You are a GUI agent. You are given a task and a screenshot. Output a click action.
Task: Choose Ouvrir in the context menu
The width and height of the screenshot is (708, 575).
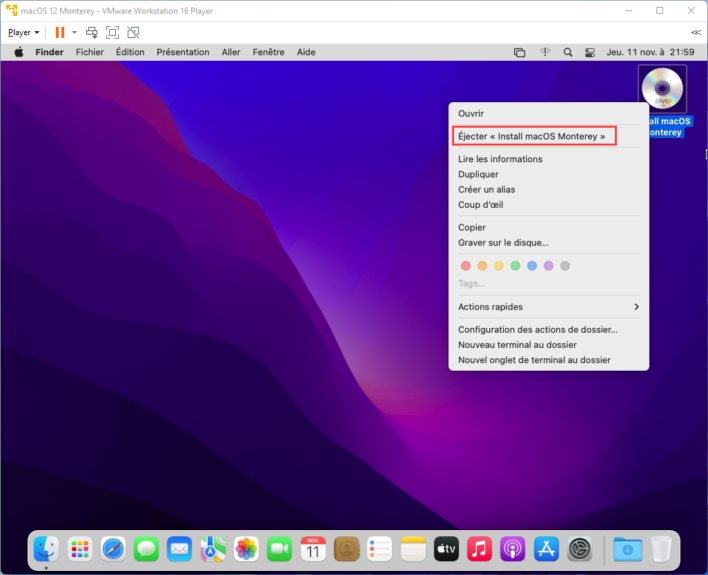point(549,113)
